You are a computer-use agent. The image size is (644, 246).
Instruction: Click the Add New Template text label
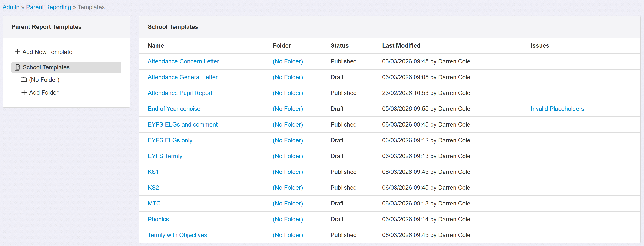[x=47, y=52]
